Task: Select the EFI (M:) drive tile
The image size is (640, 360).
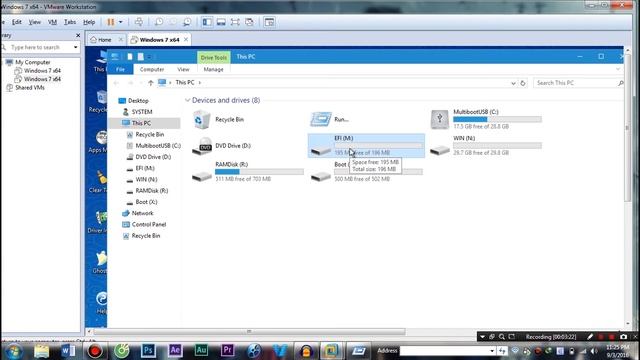Action: (366, 145)
